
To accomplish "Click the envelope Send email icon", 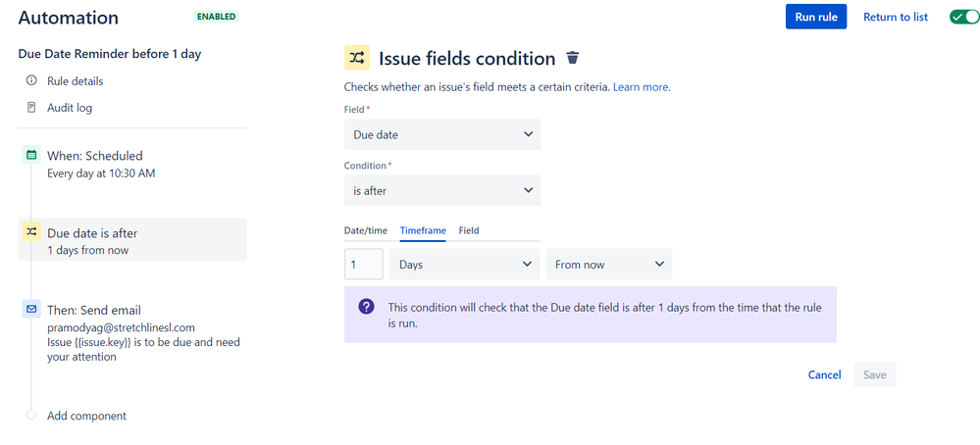I will click(31, 309).
